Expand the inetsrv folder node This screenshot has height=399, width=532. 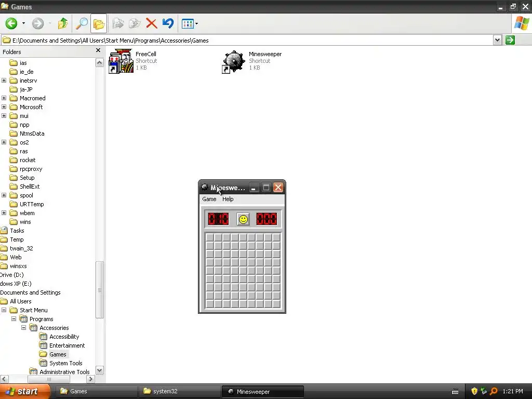tap(4, 81)
